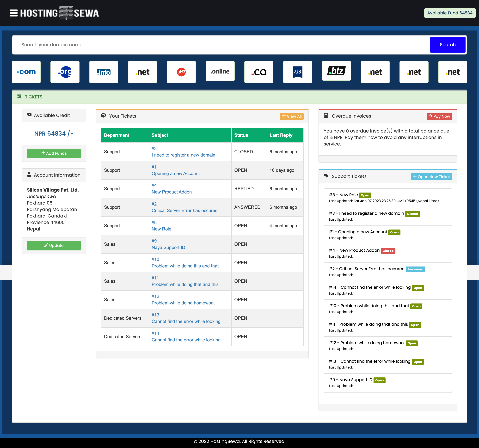Click the Available Fund 64834 badge
The image size is (479, 448).
[x=450, y=13]
